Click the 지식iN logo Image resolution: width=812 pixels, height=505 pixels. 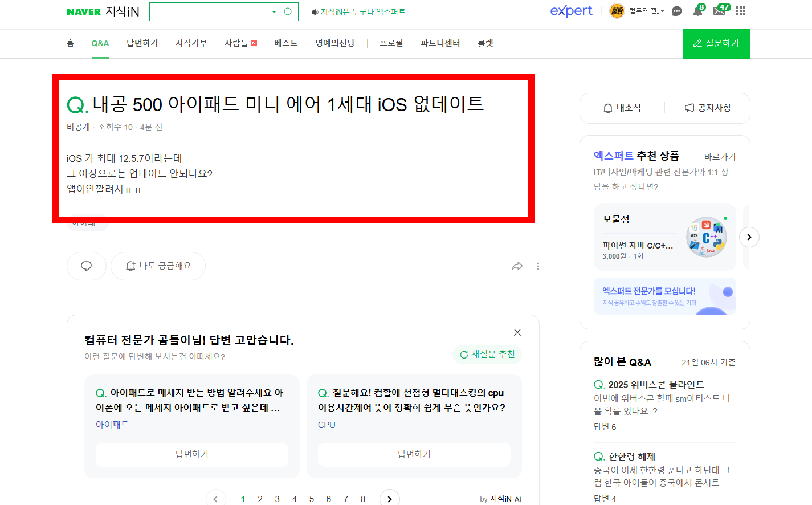[123, 11]
